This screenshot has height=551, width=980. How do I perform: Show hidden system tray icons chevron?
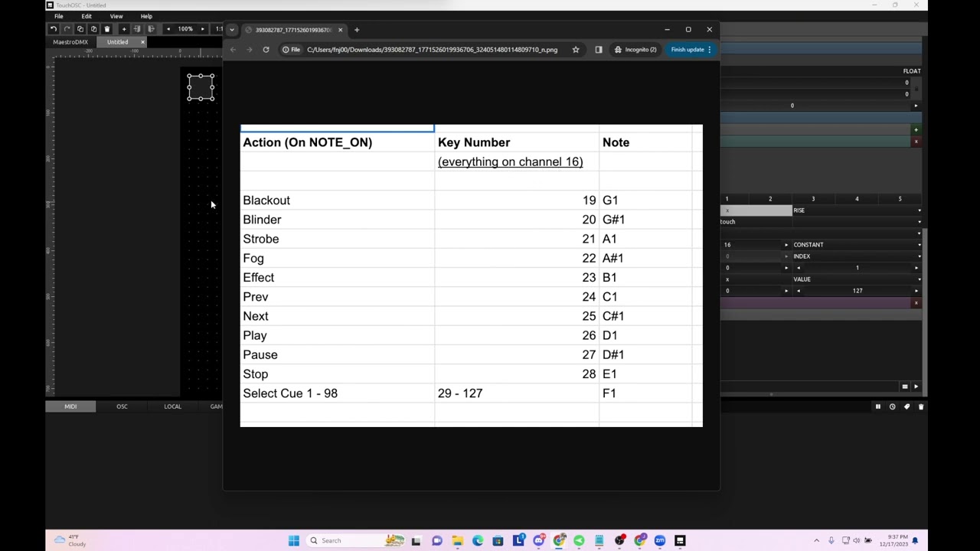[816, 540]
